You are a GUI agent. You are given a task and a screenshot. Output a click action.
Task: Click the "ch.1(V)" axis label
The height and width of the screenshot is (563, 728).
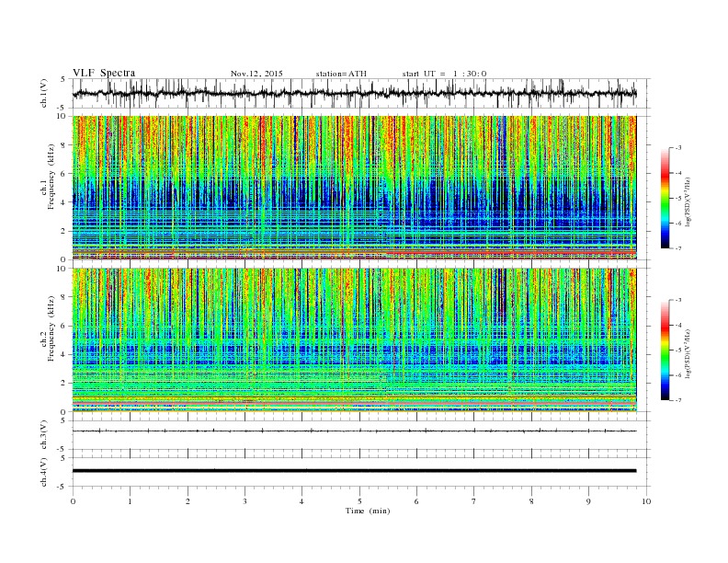pyautogui.click(x=44, y=93)
